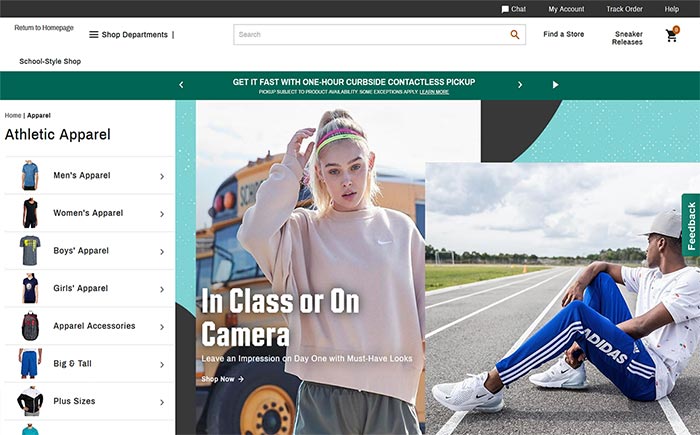This screenshot has height=435, width=700.
Task: Expand the Plus Sizes chevron
Action: (162, 402)
